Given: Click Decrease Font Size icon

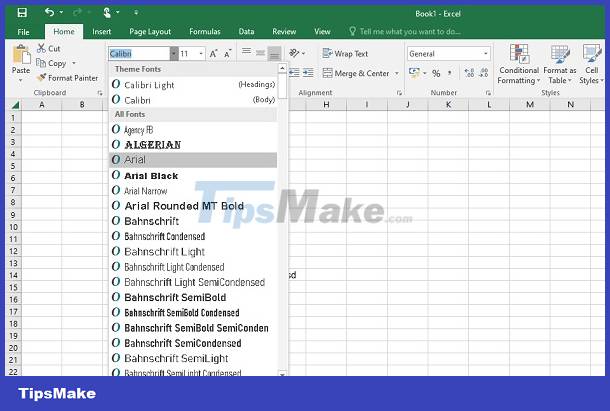Looking at the screenshot, I should pyautogui.click(x=228, y=54).
